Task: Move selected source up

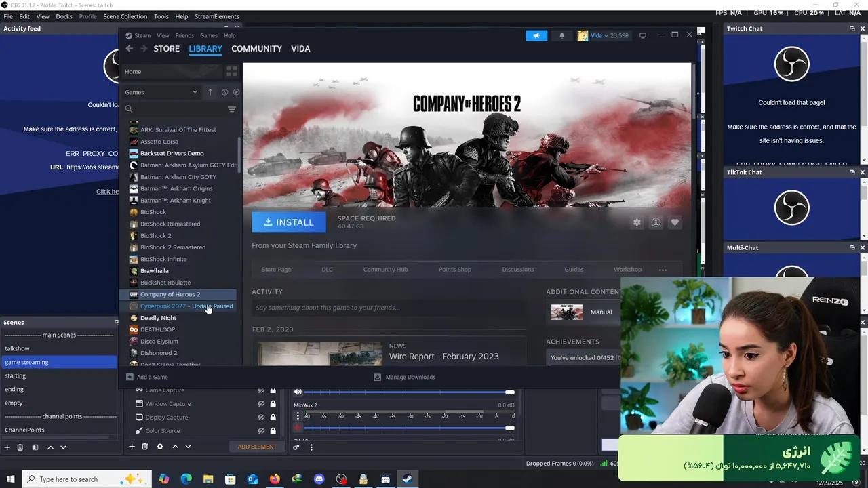Action: [x=175, y=447]
